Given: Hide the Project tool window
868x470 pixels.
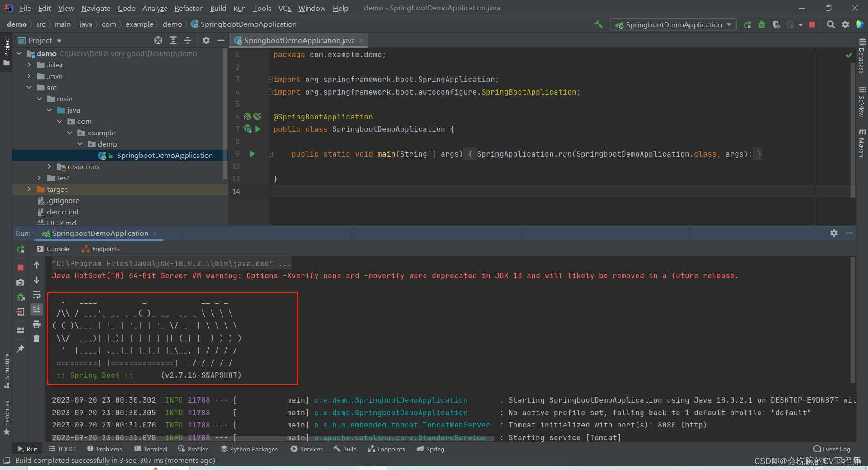Looking at the screenshot, I should click(x=221, y=41).
